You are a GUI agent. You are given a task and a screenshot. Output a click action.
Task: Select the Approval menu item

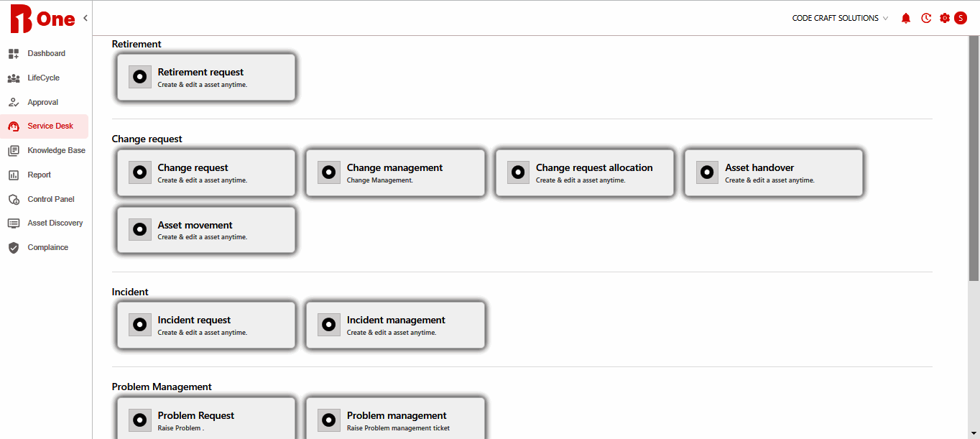(43, 103)
